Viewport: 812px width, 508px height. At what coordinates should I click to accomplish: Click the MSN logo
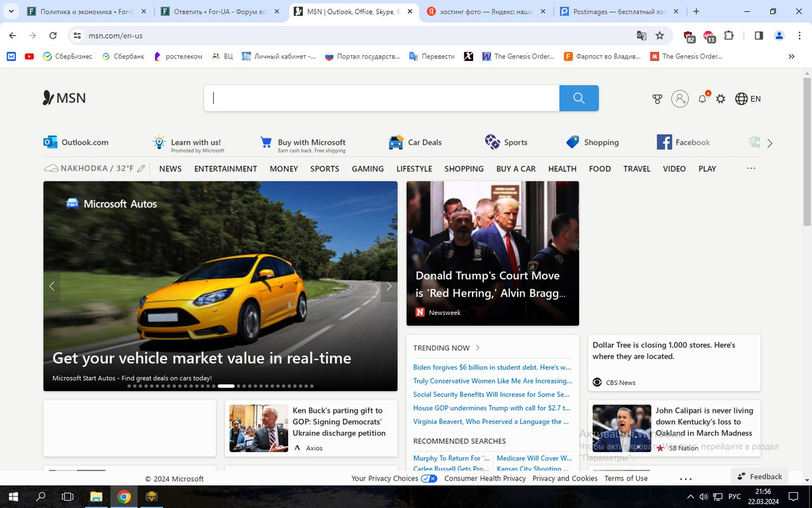(64, 98)
